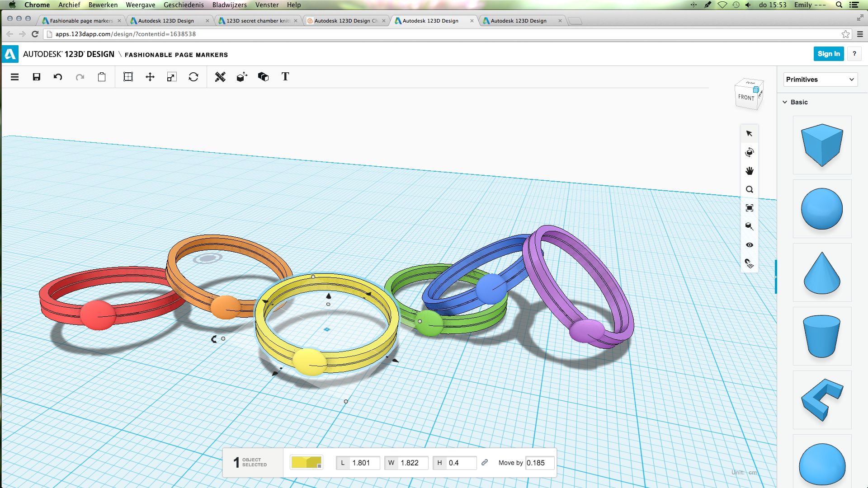This screenshot has height=488, width=868.
Task: Enable the undo arrow icon
Action: point(58,76)
